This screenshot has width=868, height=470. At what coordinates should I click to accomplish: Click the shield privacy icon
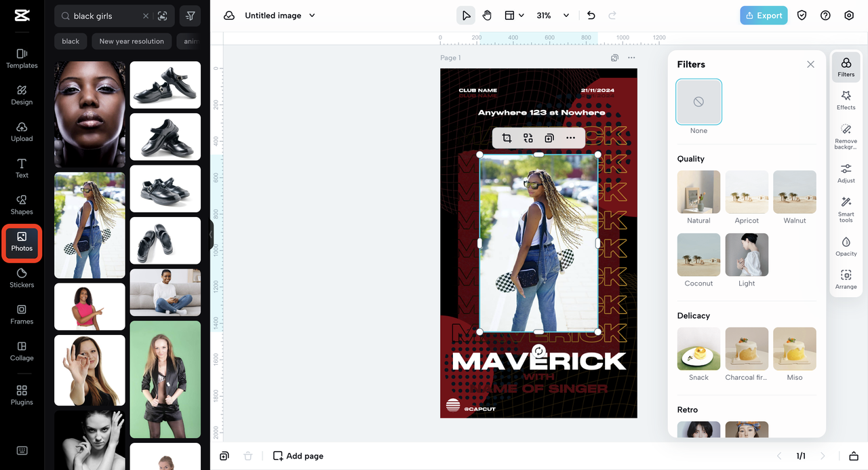802,16
